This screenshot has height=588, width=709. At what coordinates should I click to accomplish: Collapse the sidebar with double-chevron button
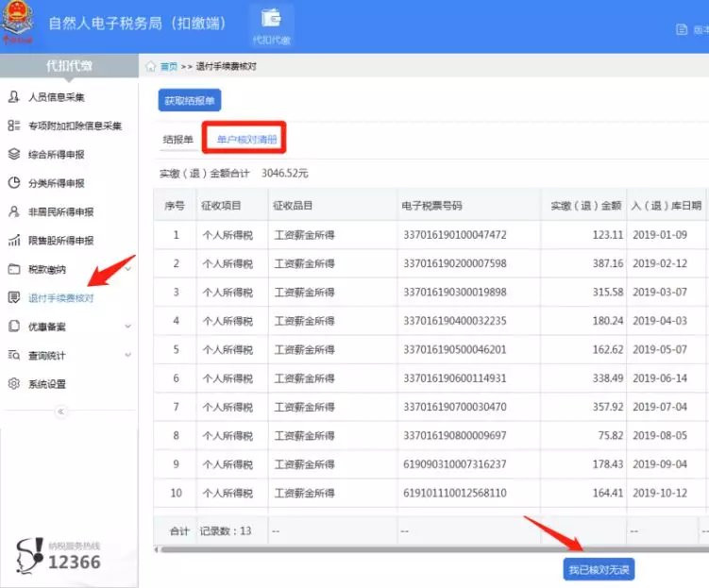(60, 412)
